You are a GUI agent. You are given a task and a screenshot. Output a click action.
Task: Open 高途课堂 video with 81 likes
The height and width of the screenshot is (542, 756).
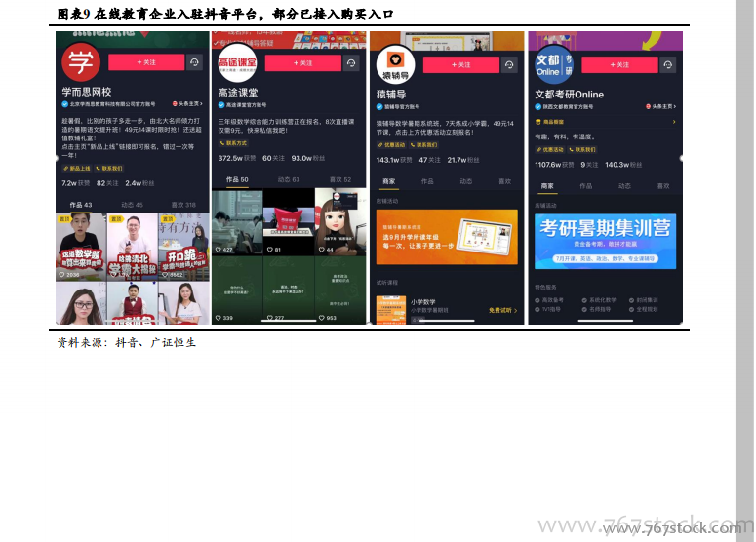(x=289, y=222)
